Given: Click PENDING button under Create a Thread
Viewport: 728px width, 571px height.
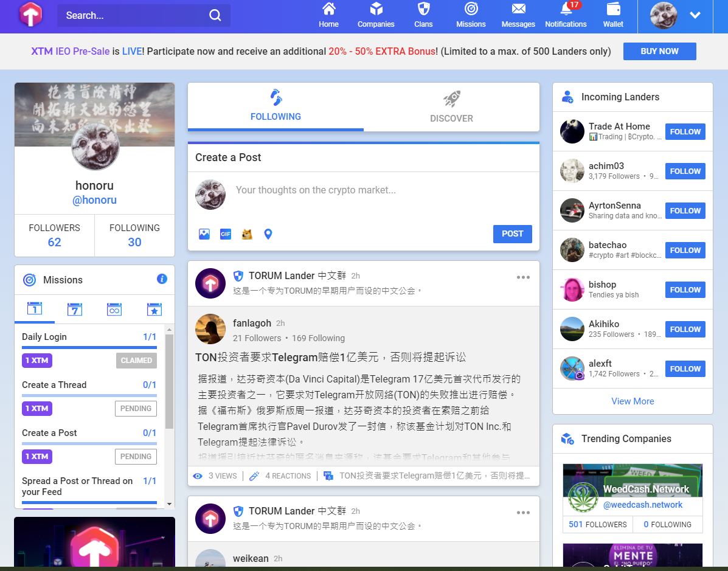Looking at the screenshot, I should pyautogui.click(x=136, y=409).
